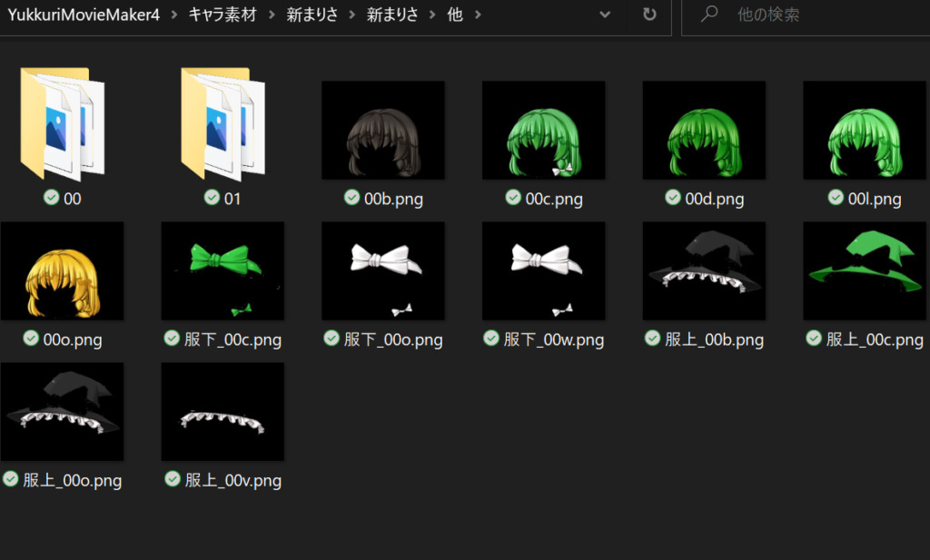Select the 00l.png thumbnail
The height and width of the screenshot is (560, 930).
point(865,131)
